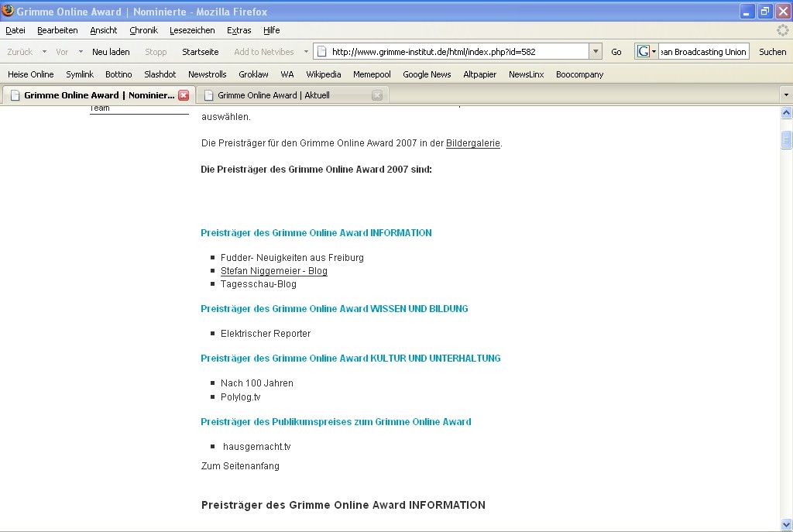Click the Polylog.tv entry

pyautogui.click(x=241, y=397)
